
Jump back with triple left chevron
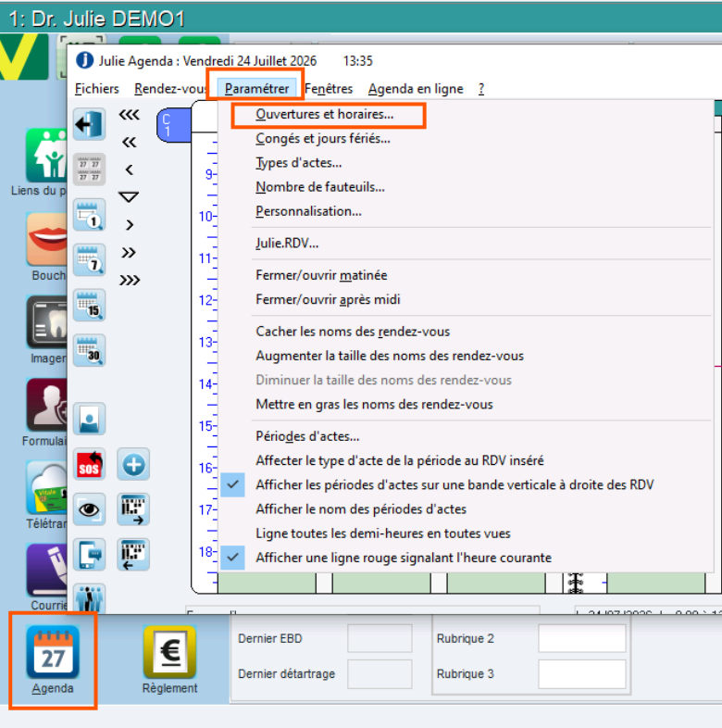coord(129,114)
